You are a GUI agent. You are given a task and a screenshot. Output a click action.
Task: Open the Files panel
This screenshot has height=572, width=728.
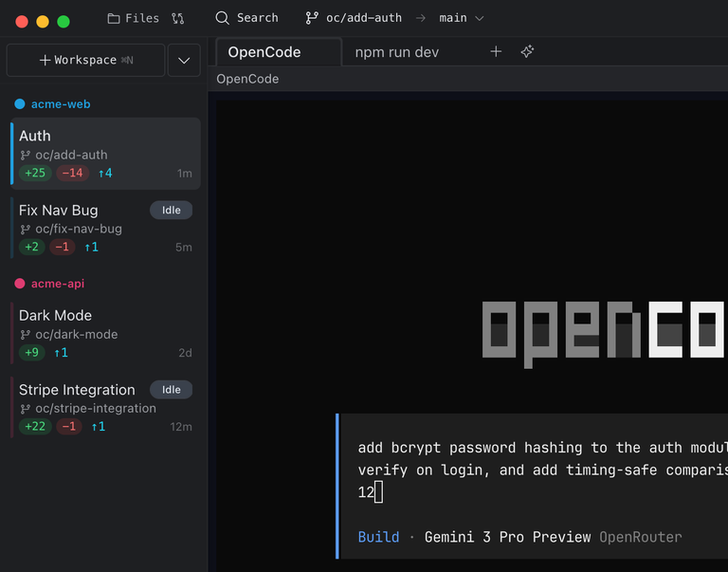[134, 18]
